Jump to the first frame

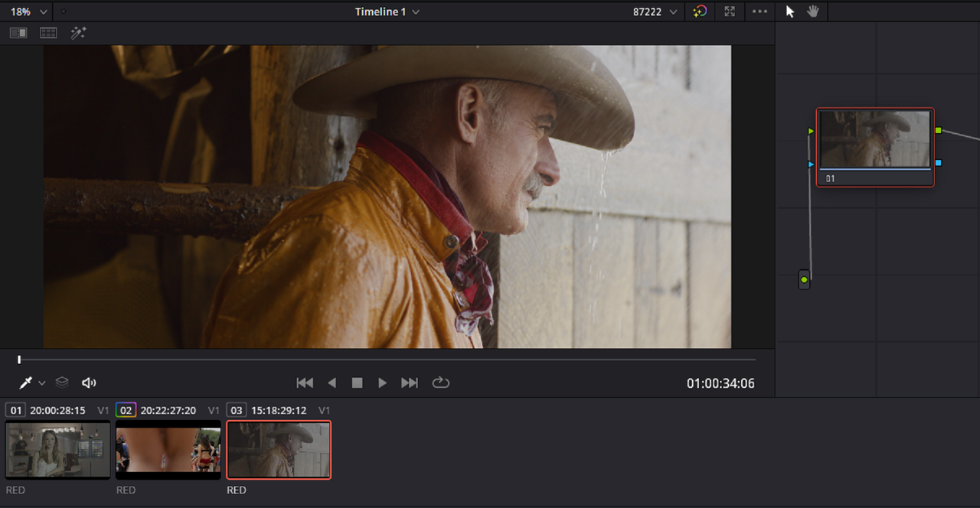[x=305, y=383]
